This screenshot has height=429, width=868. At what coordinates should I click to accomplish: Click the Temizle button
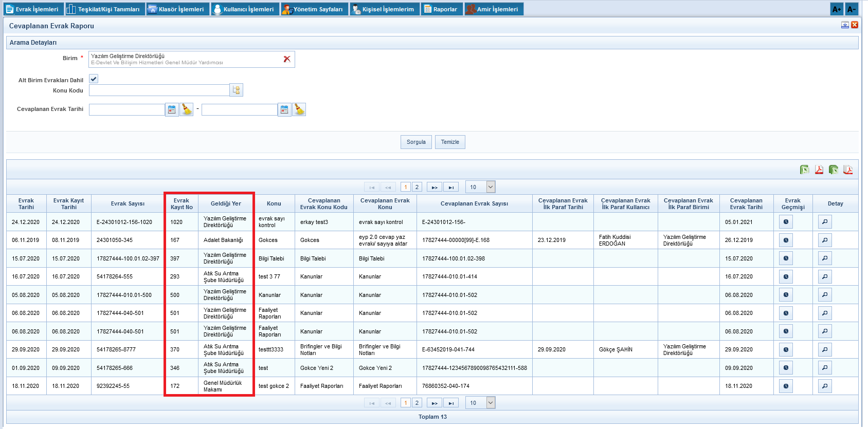(450, 142)
